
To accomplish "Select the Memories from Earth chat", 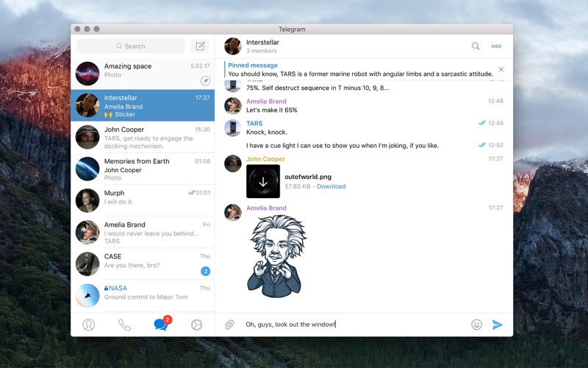I will 143,169.
